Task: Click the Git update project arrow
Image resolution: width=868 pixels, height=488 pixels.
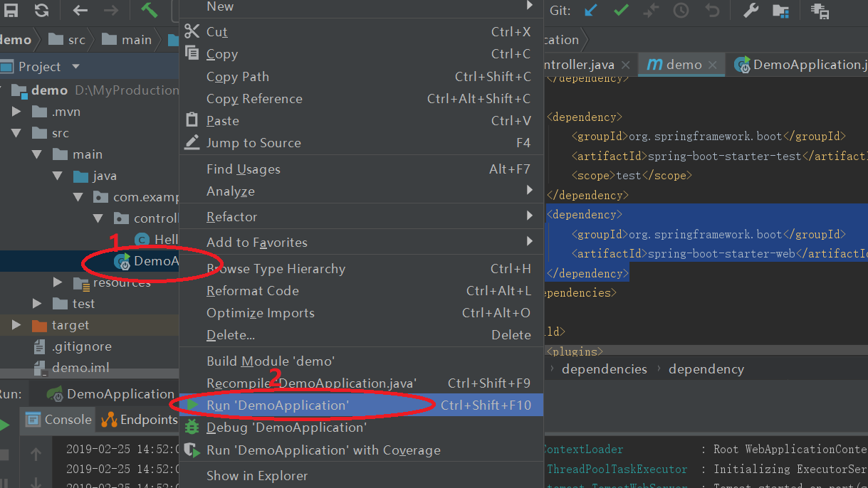Action: tap(591, 11)
